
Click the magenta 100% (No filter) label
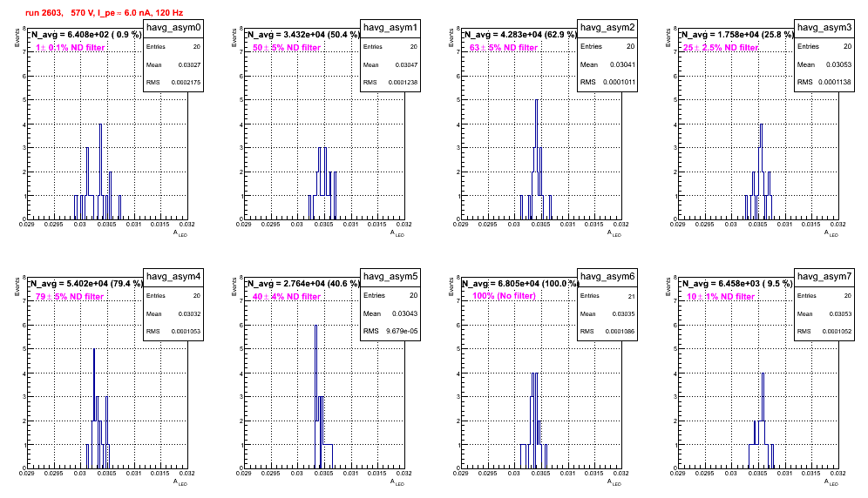pyautogui.click(x=505, y=296)
